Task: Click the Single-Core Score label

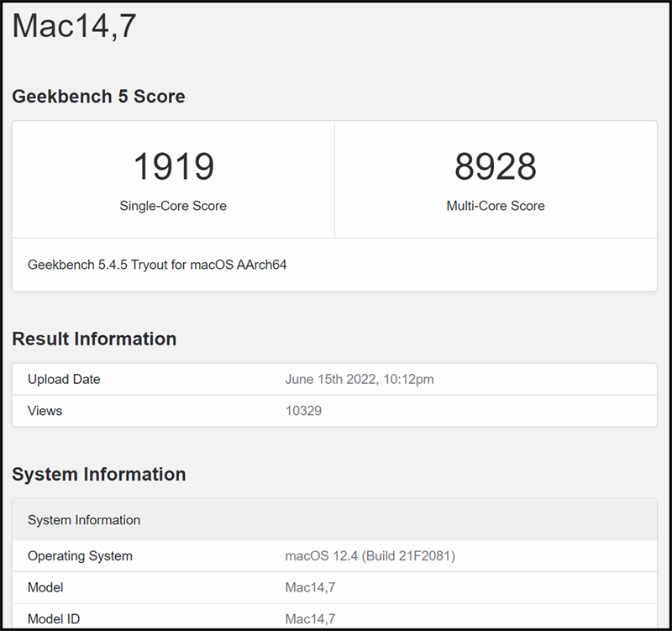Action: 173,206
